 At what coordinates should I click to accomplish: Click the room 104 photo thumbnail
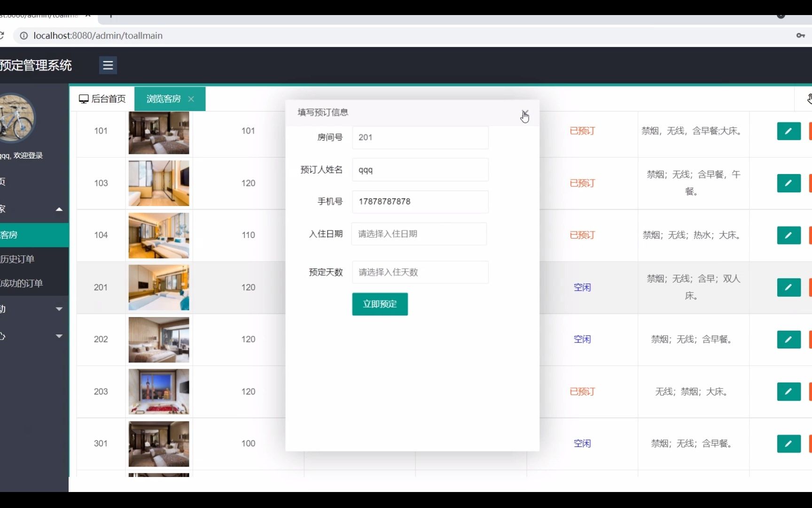click(x=158, y=235)
